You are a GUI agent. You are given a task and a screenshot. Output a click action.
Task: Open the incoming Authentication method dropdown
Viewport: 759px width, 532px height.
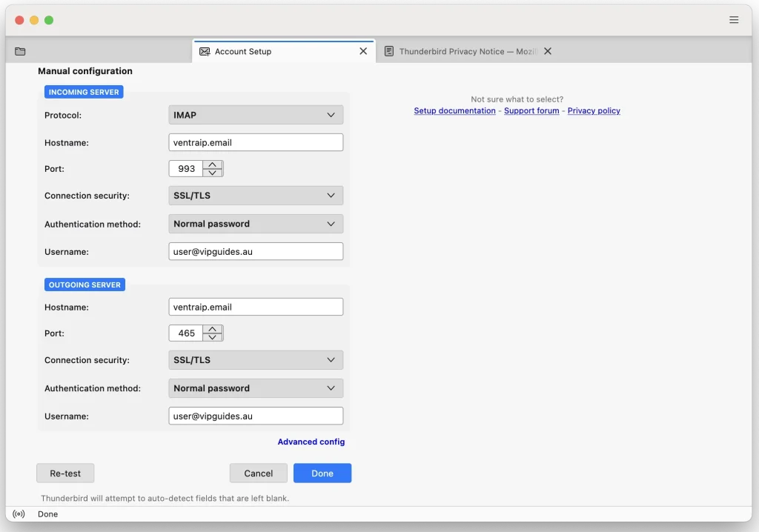(255, 223)
